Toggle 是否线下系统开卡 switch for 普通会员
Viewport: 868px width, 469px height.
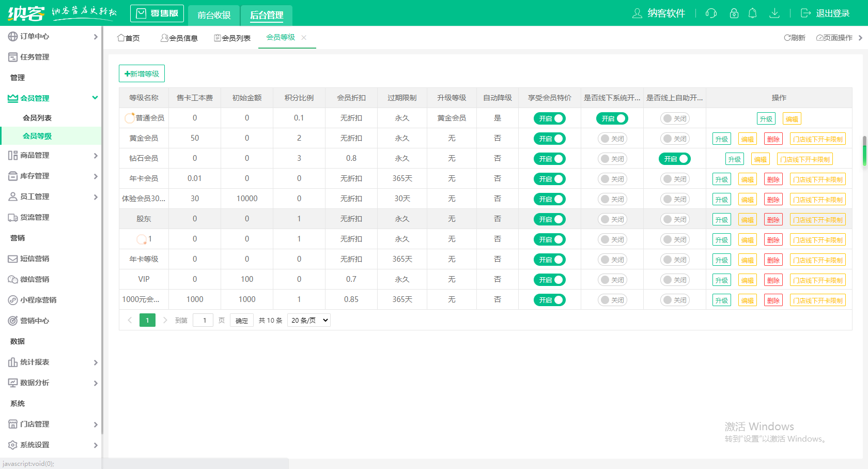click(612, 118)
